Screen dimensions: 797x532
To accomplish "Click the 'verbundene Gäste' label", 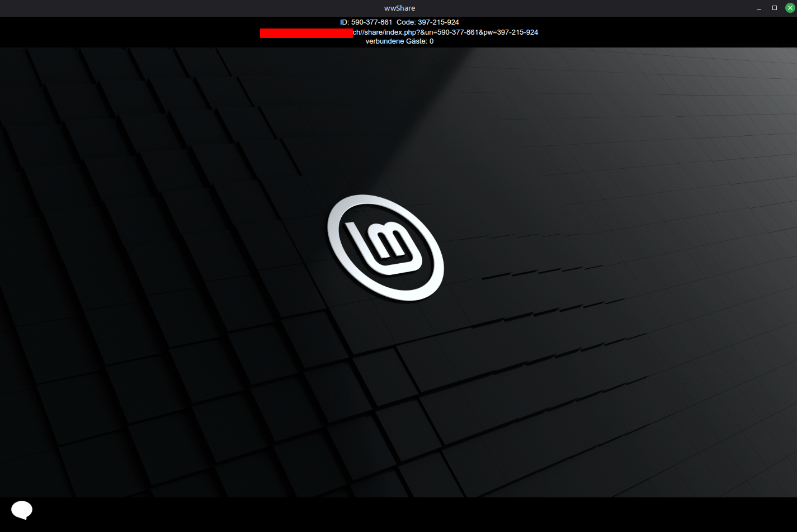I will [x=396, y=41].
